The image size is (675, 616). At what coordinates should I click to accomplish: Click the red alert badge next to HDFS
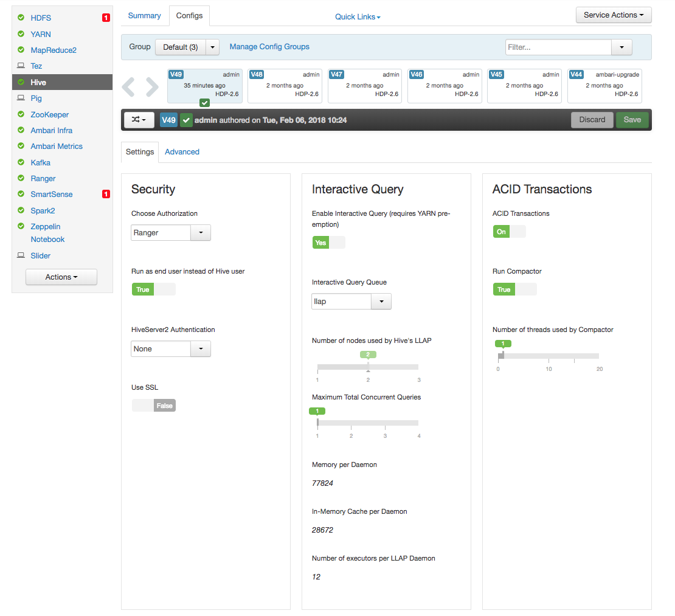106,18
